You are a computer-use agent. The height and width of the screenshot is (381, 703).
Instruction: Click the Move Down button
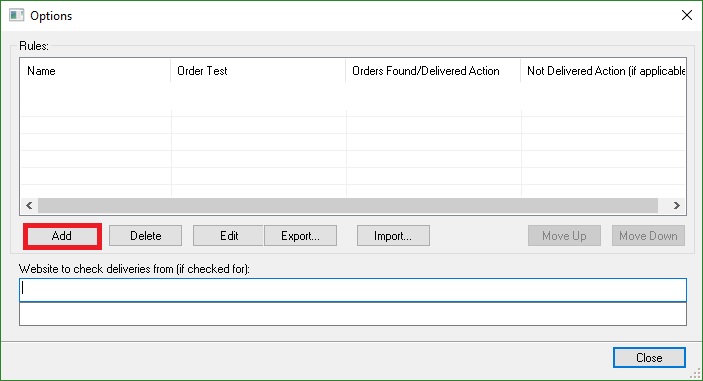648,236
